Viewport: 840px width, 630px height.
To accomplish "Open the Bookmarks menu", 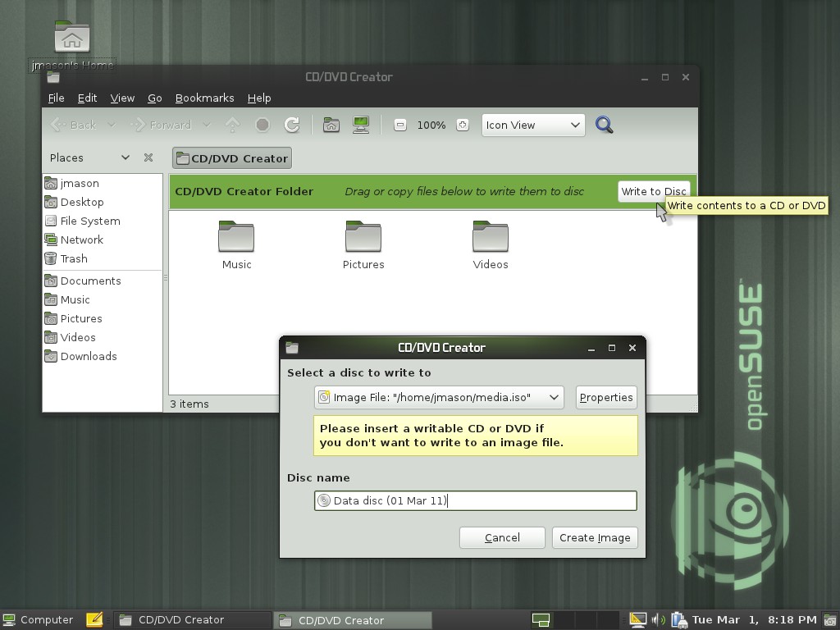I will pyautogui.click(x=204, y=98).
